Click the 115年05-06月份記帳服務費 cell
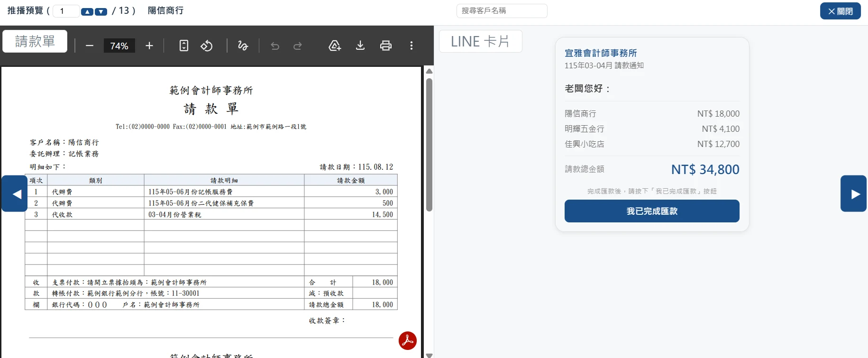 pos(224,192)
